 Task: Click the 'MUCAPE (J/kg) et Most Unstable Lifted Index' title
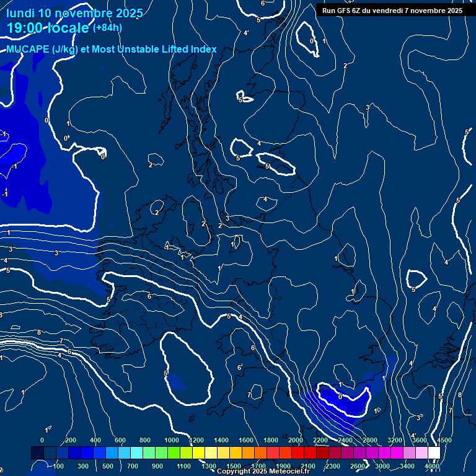(112, 49)
